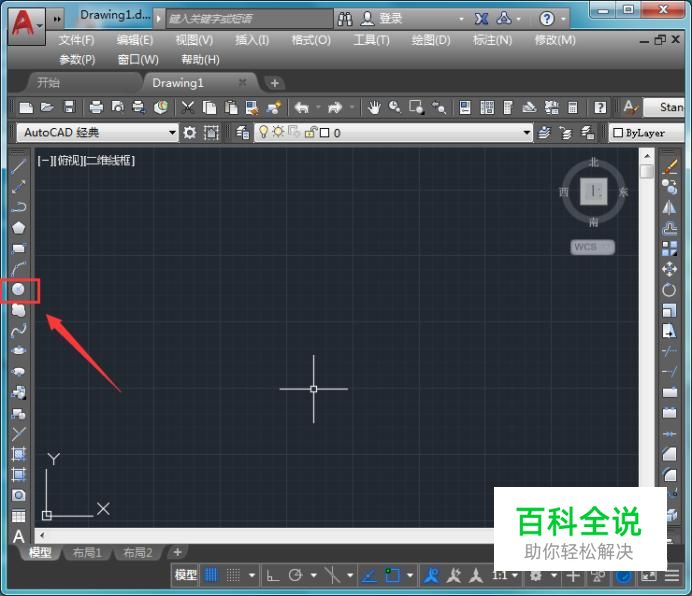Open the AutoCAD 经典 workspace dropdown
692x596 pixels.
pos(97,132)
